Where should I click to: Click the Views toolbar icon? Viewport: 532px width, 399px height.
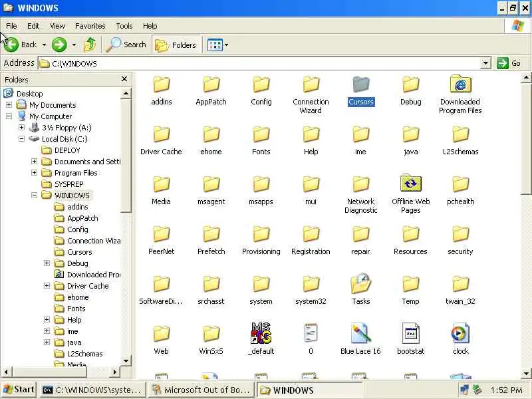tap(215, 45)
